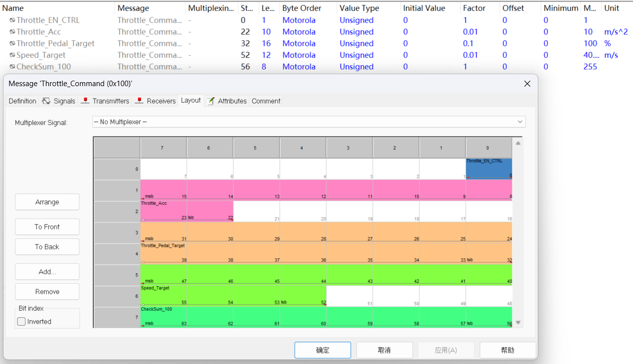
Task: Select the blue Throttle_EN_CTRL block in layout
Action: [489, 169]
